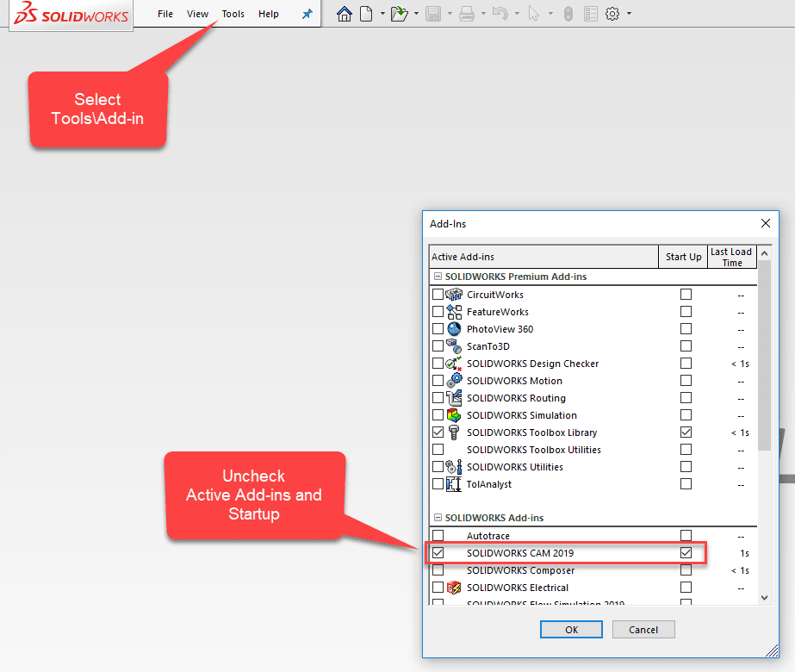Select the Autotrace row text
Screen dimensions: 795x672
click(x=488, y=536)
